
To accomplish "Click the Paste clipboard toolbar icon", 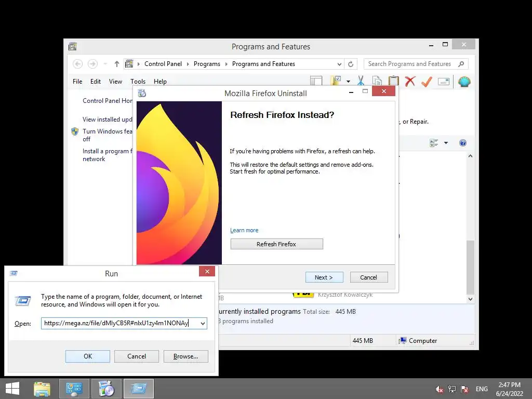I will (394, 81).
